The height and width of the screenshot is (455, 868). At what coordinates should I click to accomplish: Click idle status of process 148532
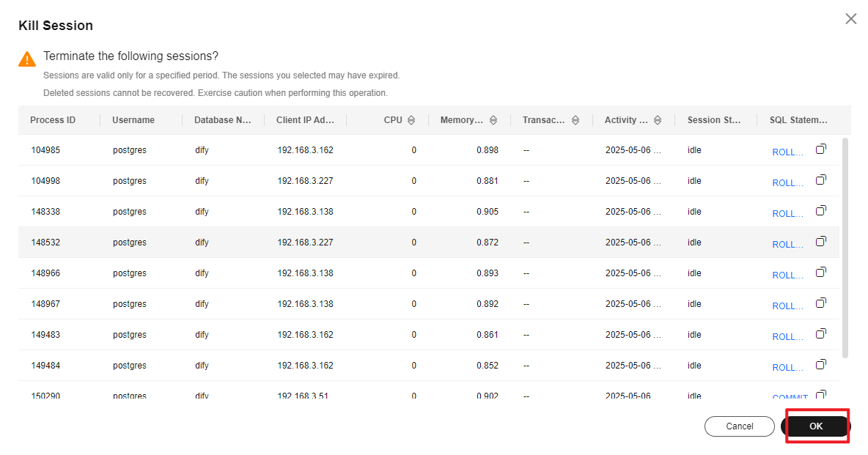(x=694, y=243)
